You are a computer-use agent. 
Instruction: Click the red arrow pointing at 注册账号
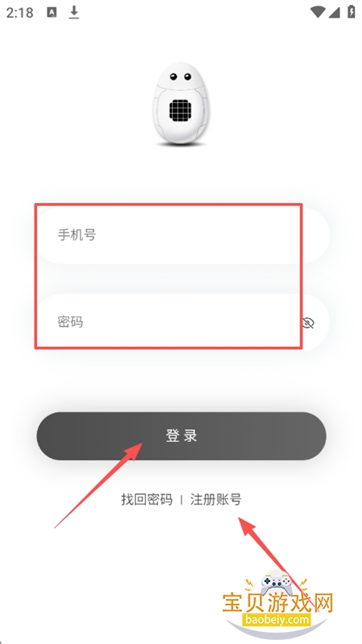click(278, 563)
